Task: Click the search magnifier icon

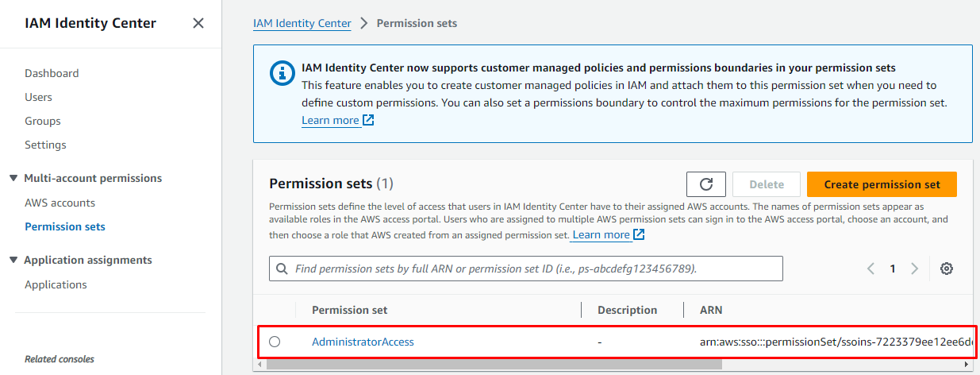Action: coord(282,269)
